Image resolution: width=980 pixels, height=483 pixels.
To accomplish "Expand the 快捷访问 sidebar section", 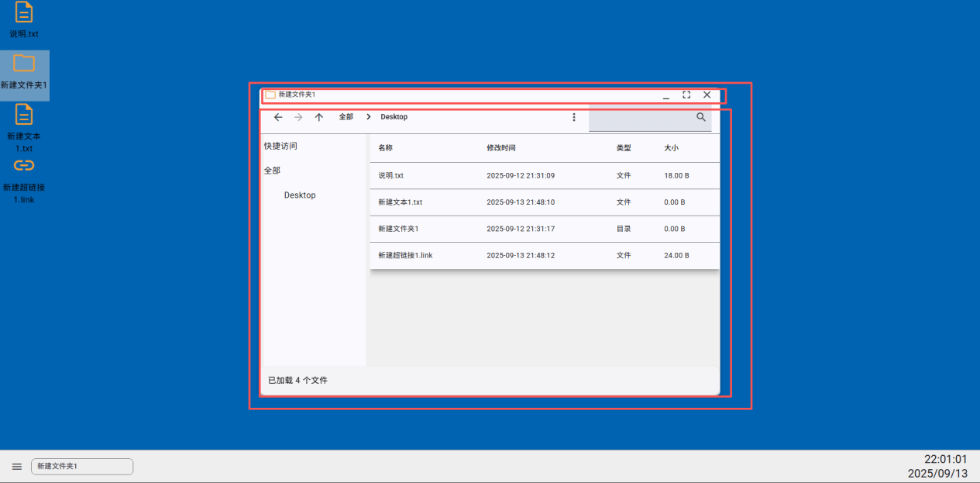I will (280, 146).
